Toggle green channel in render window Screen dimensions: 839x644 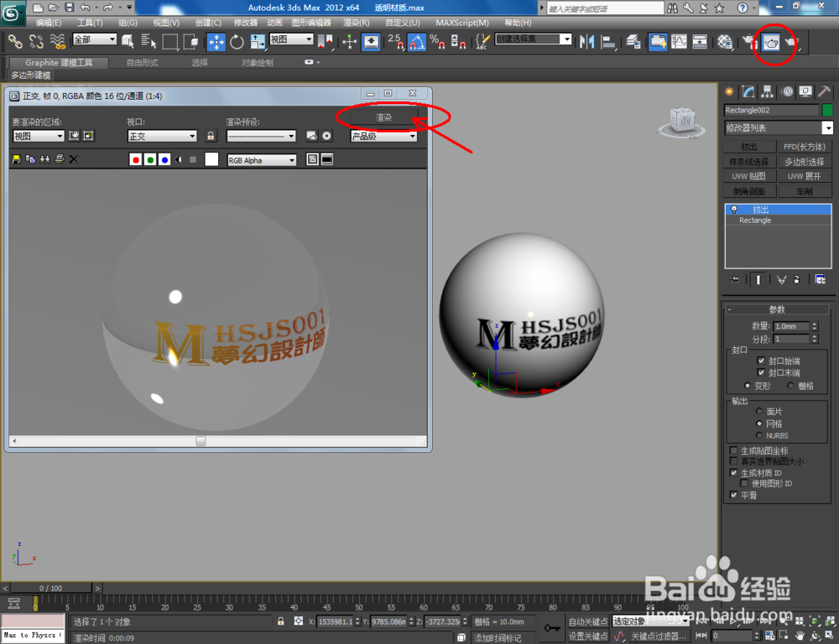pyautogui.click(x=150, y=159)
